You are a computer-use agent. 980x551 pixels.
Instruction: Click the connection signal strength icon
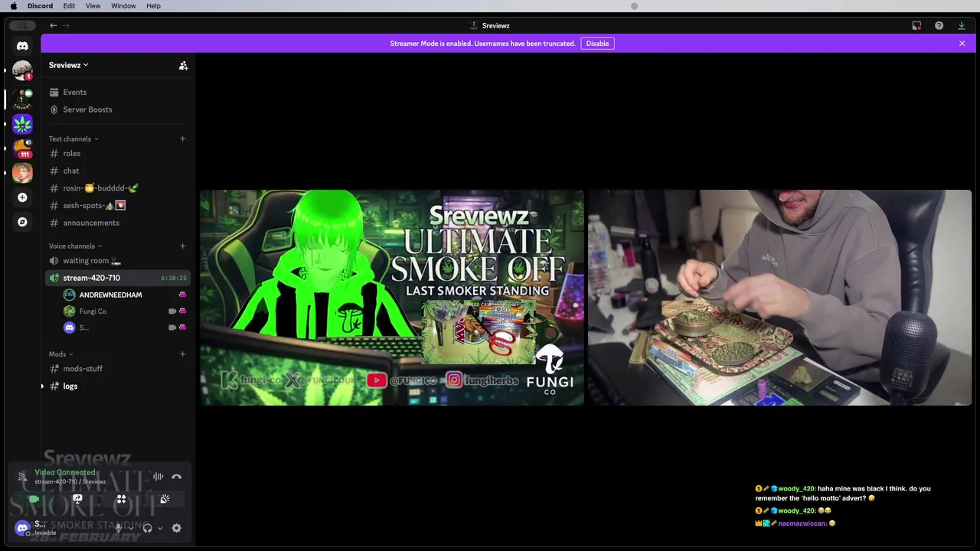coord(22,477)
